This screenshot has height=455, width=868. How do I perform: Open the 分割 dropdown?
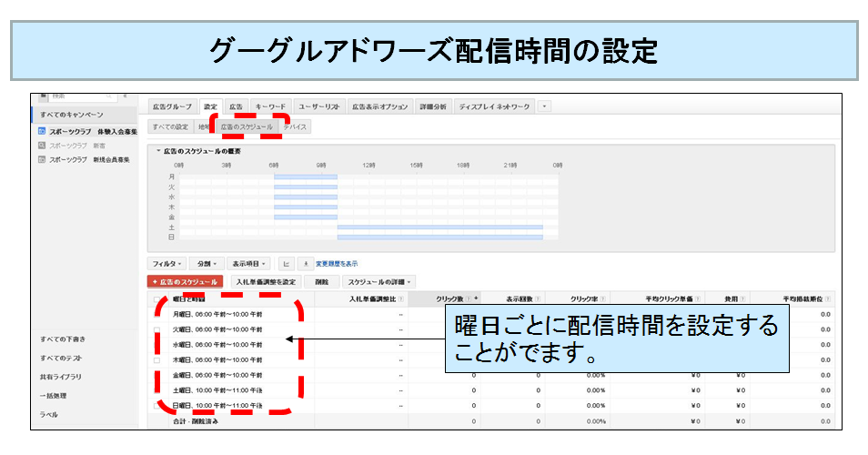click(207, 264)
